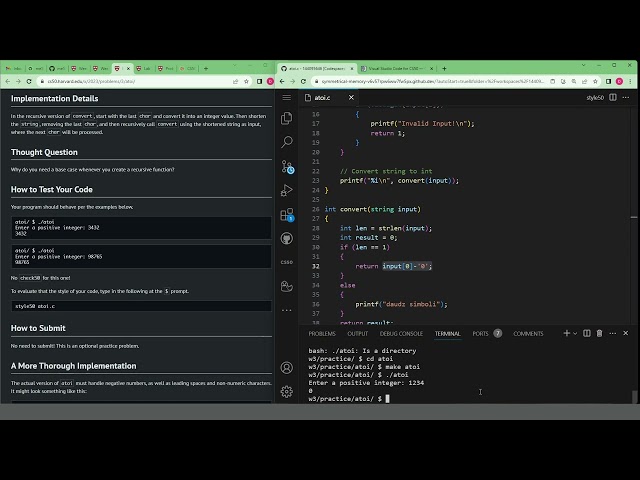The height and width of the screenshot is (480, 640).
Task: Click the printf "Invalid Input!" line
Action: tap(422, 123)
